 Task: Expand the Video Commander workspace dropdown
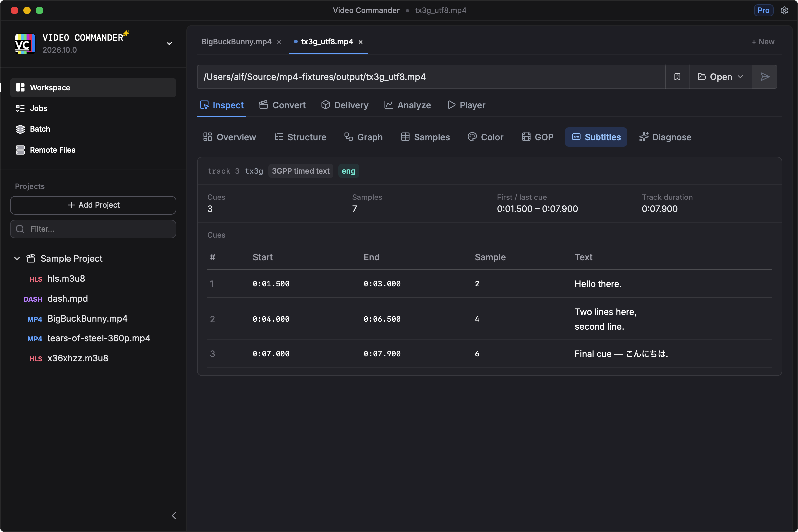coord(169,44)
